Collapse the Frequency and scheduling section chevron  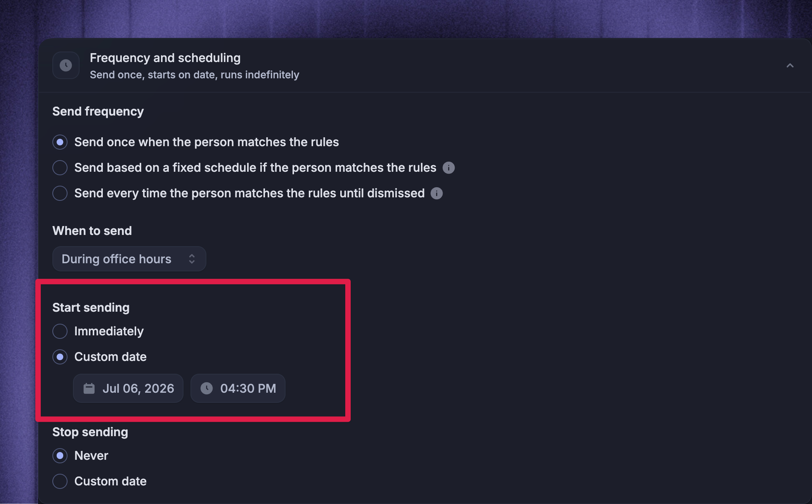pyautogui.click(x=790, y=66)
